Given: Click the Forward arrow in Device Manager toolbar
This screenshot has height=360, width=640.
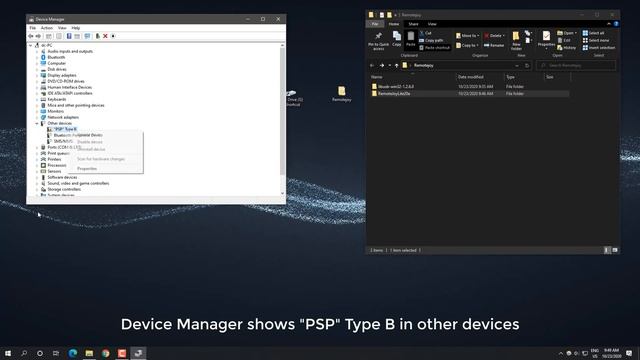Looking at the screenshot, I should click(x=38, y=36).
